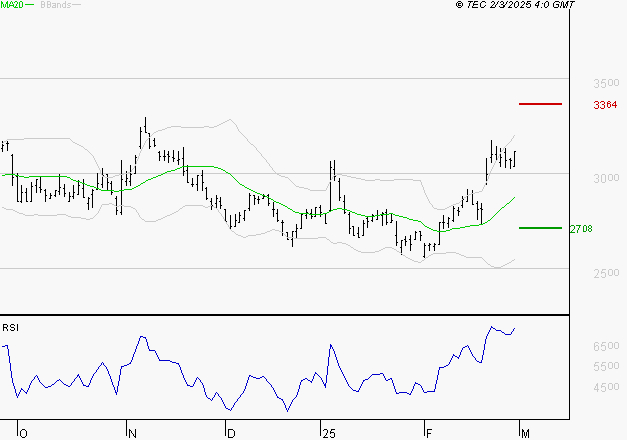This screenshot has width=627, height=440.
Task: Click the RSI panel label
Action: pyautogui.click(x=10, y=328)
